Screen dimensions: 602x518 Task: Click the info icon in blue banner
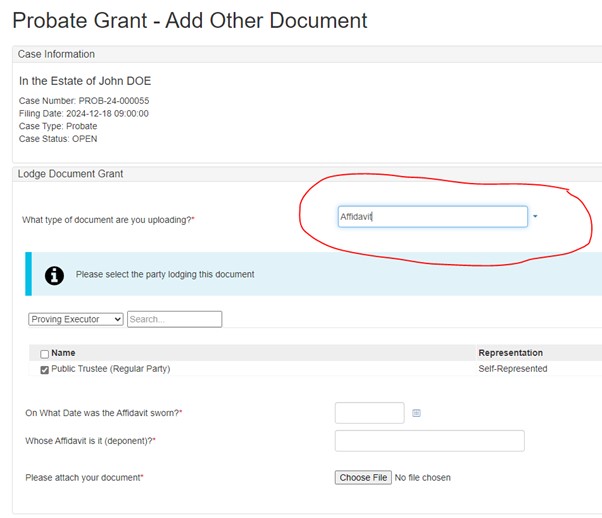coord(54,274)
